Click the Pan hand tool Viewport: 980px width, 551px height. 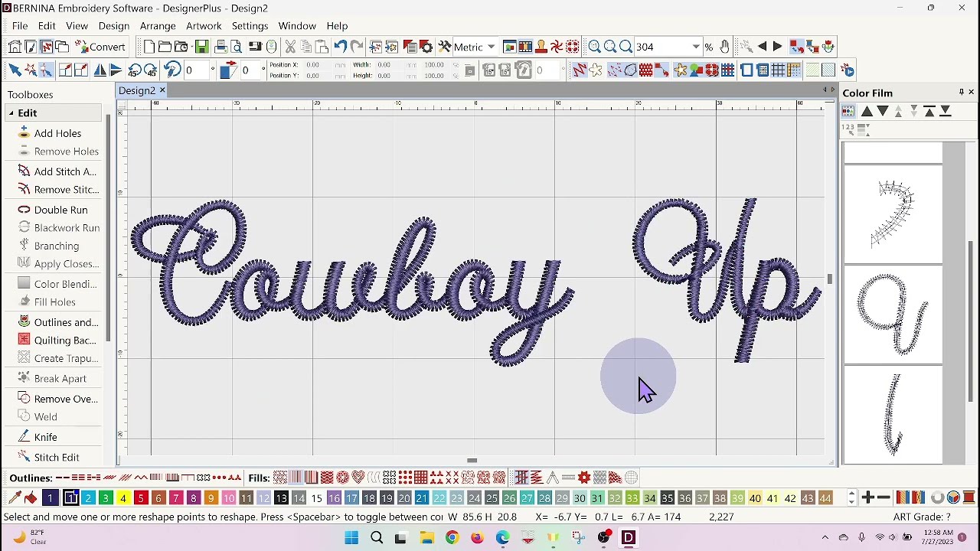(724, 47)
